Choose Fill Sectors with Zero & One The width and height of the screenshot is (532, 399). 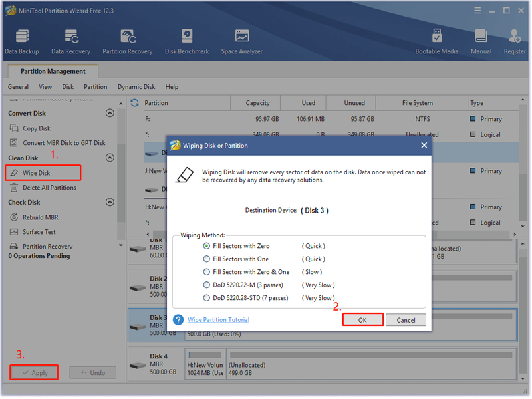[x=207, y=272]
